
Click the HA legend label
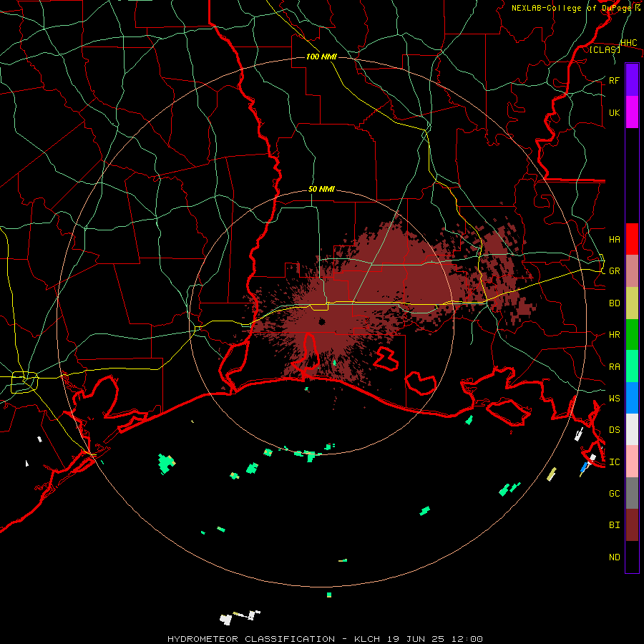tap(614, 239)
